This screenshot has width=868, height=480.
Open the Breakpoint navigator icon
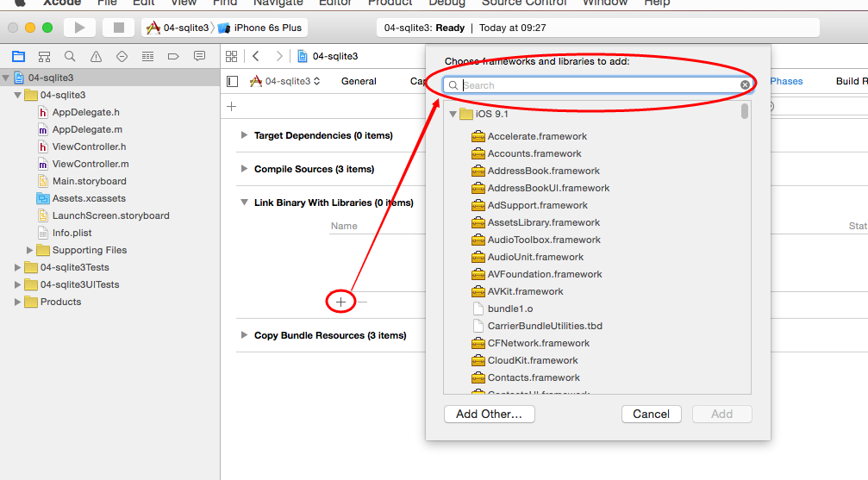pos(173,57)
